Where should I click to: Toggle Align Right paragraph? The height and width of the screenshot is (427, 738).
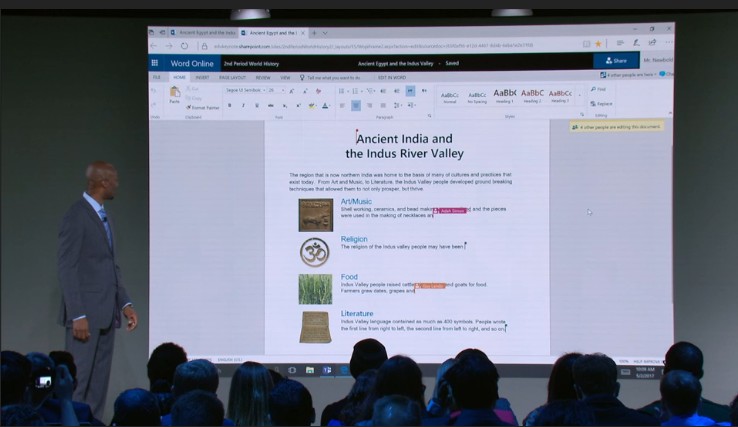click(x=369, y=105)
